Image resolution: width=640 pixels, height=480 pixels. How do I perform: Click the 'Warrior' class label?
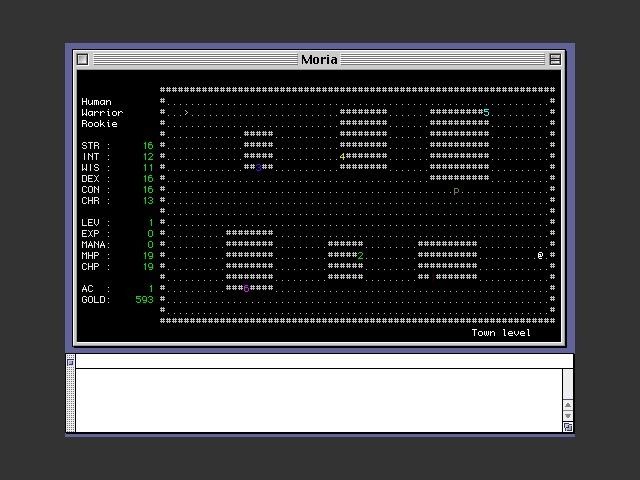pos(102,113)
